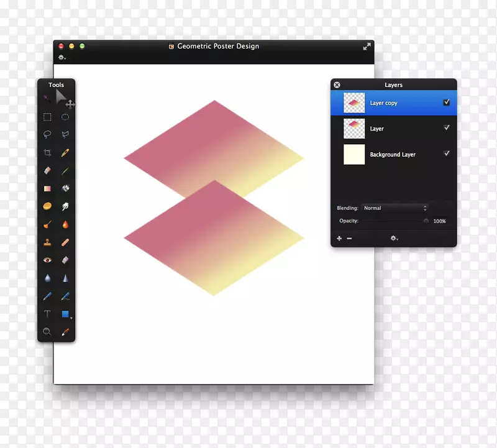
Task: Click the Blending stepper arrows
Action: point(426,208)
